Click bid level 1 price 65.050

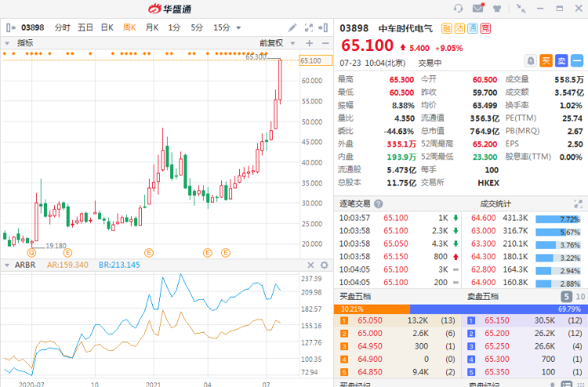click(x=370, y=320)
